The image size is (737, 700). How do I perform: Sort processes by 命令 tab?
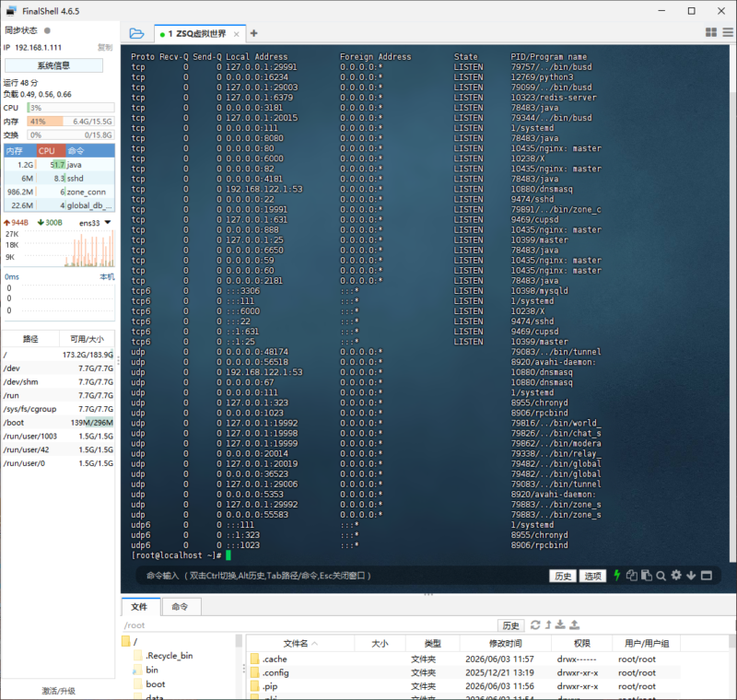(89, 151)
